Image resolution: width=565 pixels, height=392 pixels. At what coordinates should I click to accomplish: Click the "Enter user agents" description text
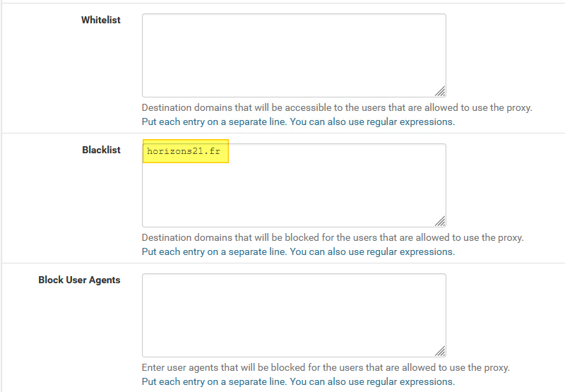325,368
